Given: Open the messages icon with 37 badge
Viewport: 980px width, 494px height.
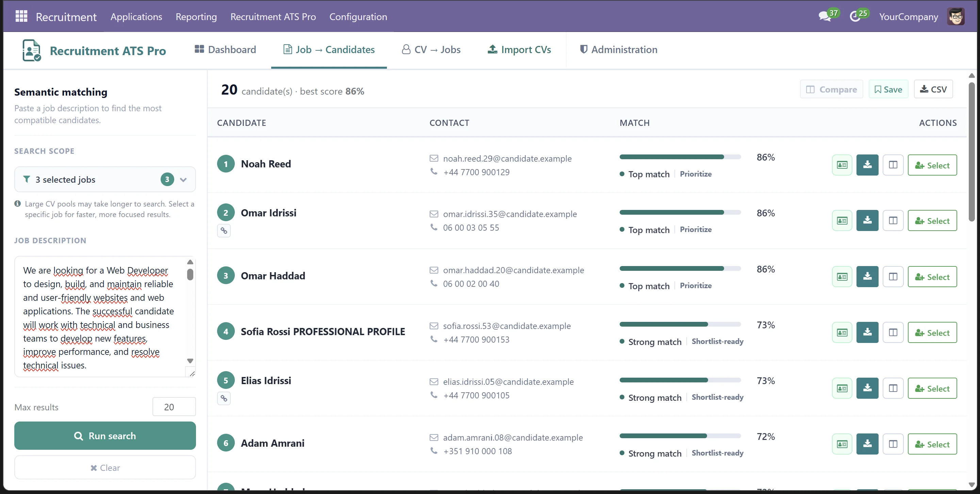Looking at the screenshot, I should pos(825,16).
